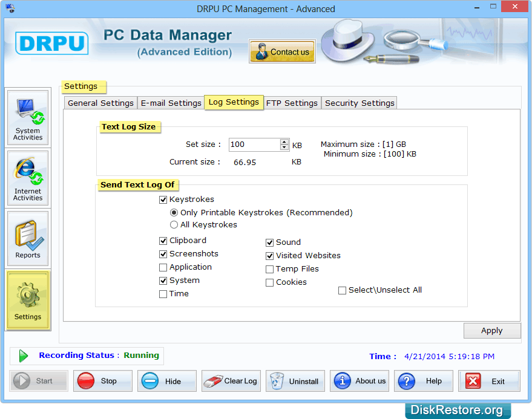Click the red Exit X icon
Screen dimensions: 532x419
(473, 381)
